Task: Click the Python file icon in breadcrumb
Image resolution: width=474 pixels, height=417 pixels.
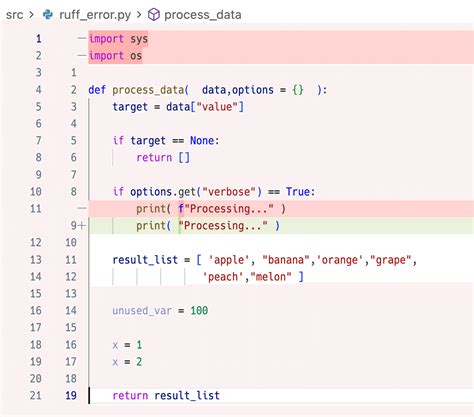Action: (48, 15)
